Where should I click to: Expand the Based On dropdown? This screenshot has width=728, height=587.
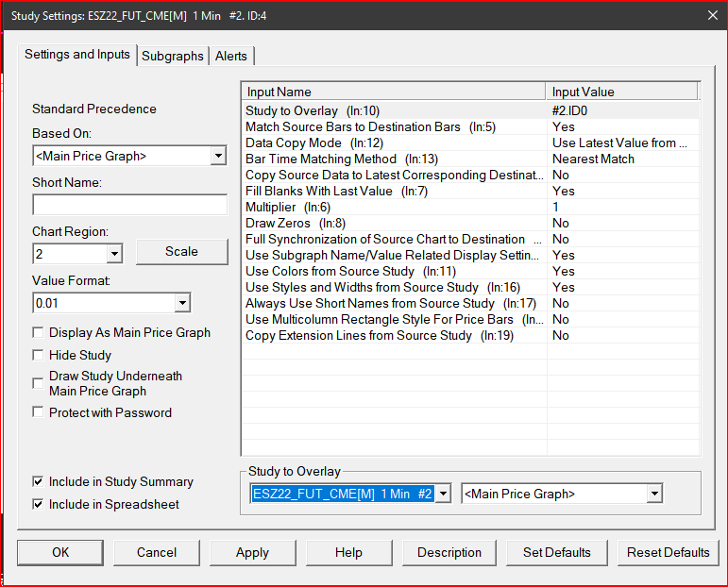click(218, 157)
